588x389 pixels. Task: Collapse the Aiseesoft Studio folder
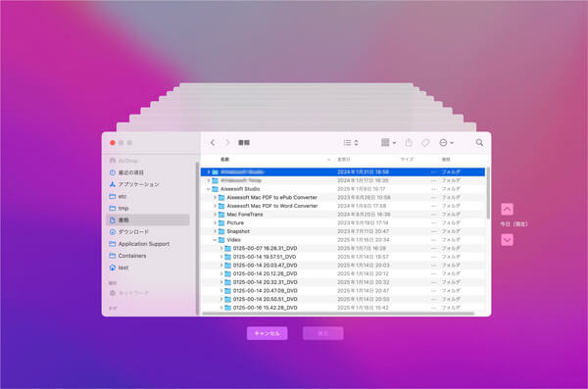pos(209,189)
